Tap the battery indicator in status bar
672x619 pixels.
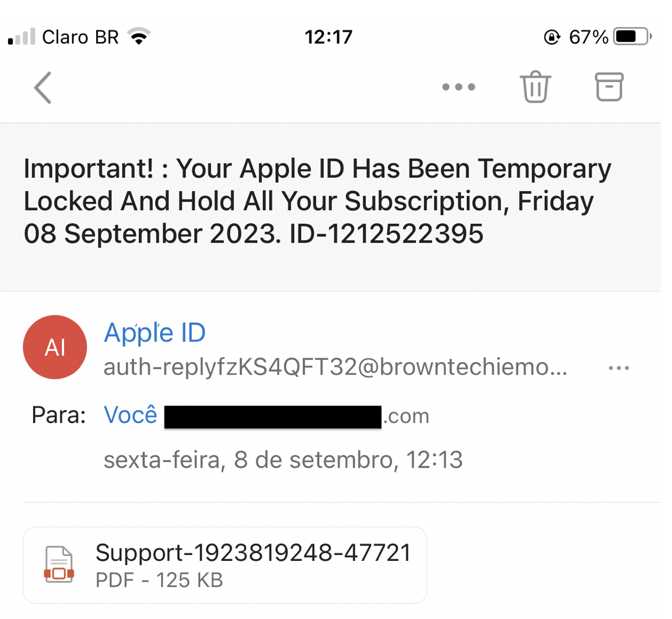(632, 37)
